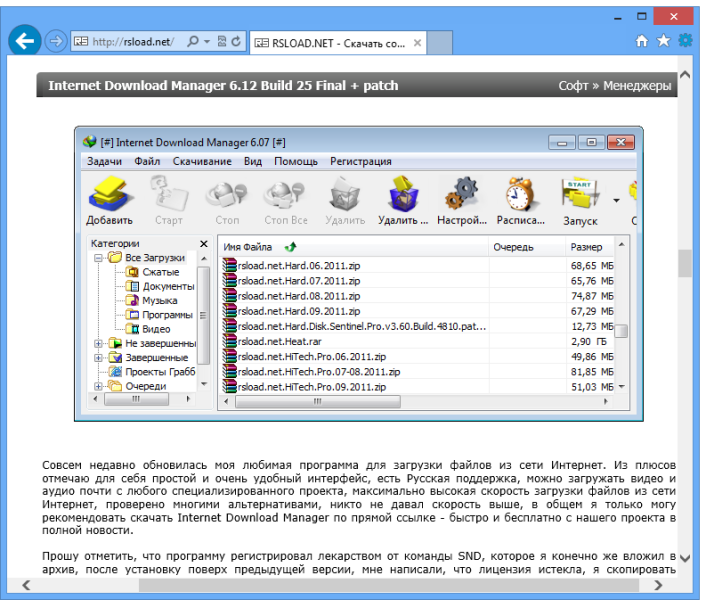The height and width of the screenshot is (600, 706).
Task: Select the Видео category
Action: [x=148, y=329]
